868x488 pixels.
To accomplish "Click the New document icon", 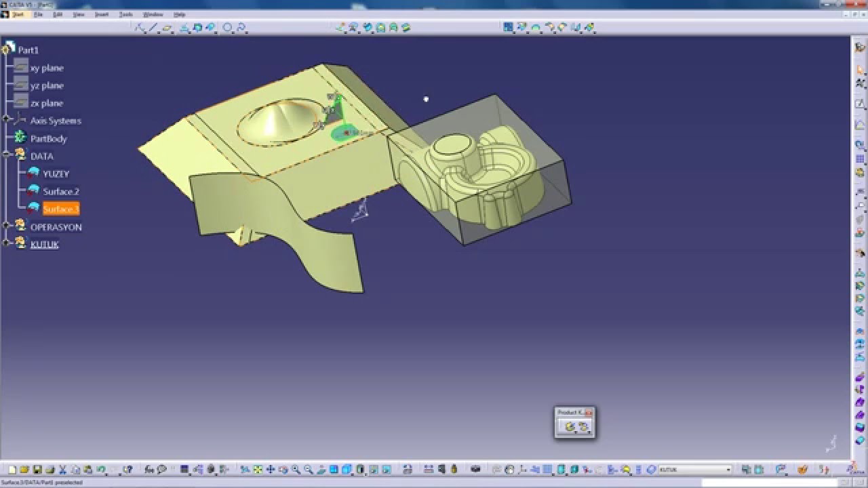I will (12, 469).
